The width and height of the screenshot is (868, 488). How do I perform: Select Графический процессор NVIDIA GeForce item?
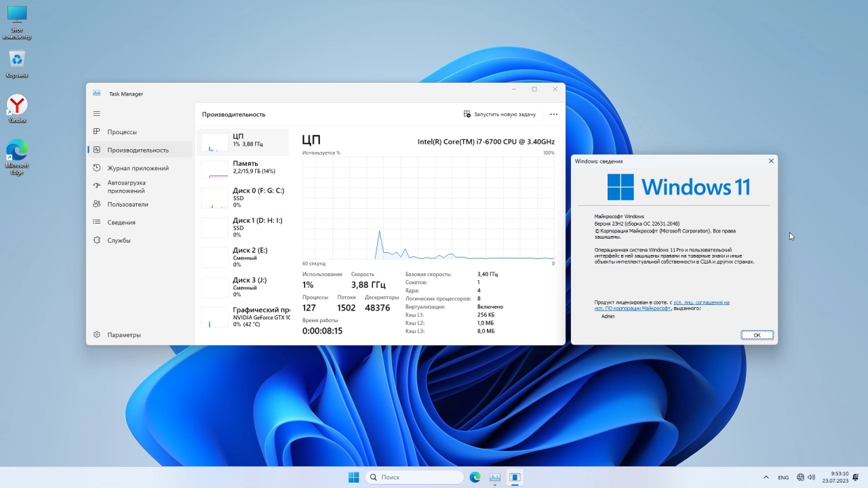click(243, 317)
